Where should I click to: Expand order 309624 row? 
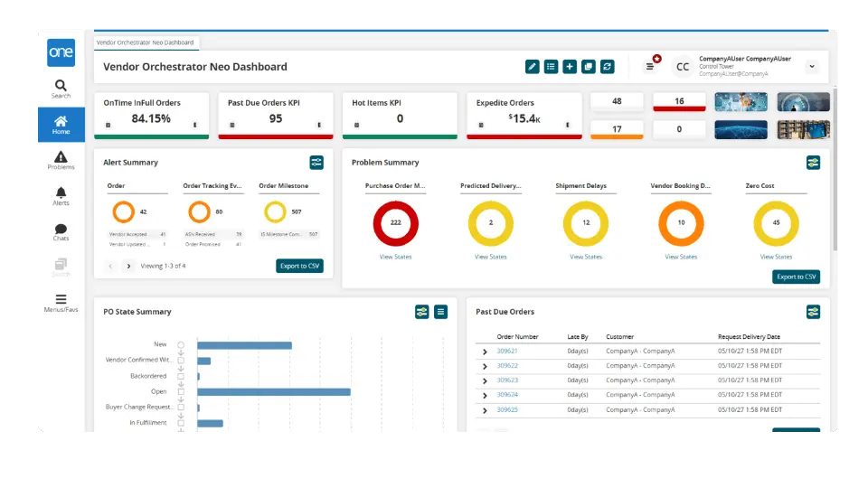point(485,395)
